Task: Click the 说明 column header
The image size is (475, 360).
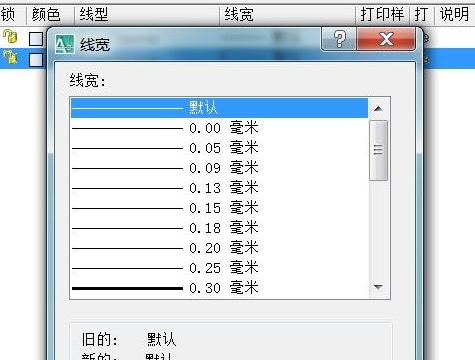Action: [455, 14]
